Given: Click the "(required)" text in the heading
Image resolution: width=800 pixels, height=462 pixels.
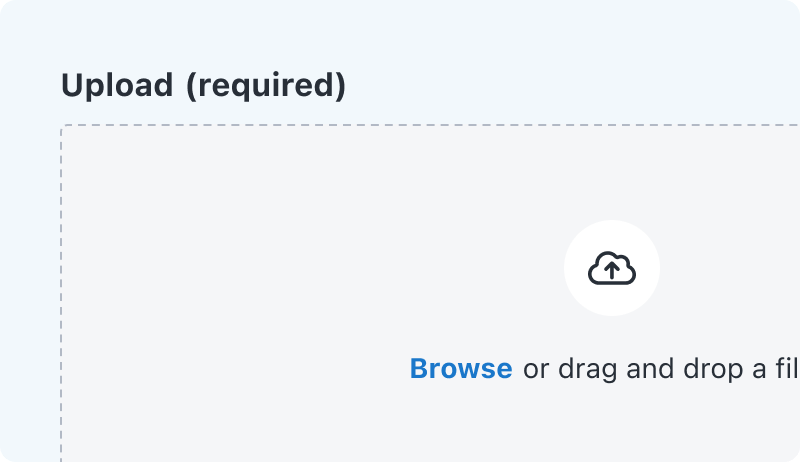Looking at the screenshot, I should tap(265, 86).
